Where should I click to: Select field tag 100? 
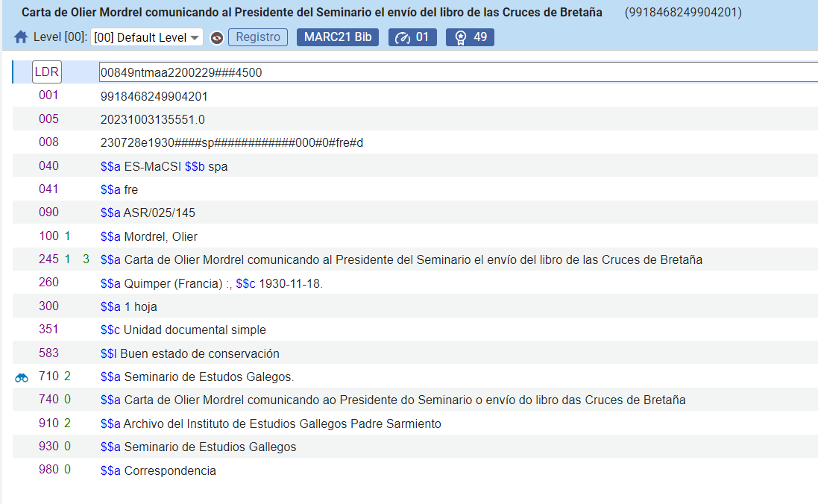pyautogui.click(x=48, y=236)
